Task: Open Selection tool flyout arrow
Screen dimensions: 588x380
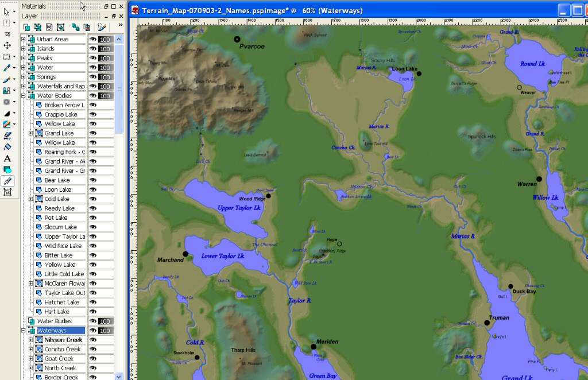Action: point(14,57)
